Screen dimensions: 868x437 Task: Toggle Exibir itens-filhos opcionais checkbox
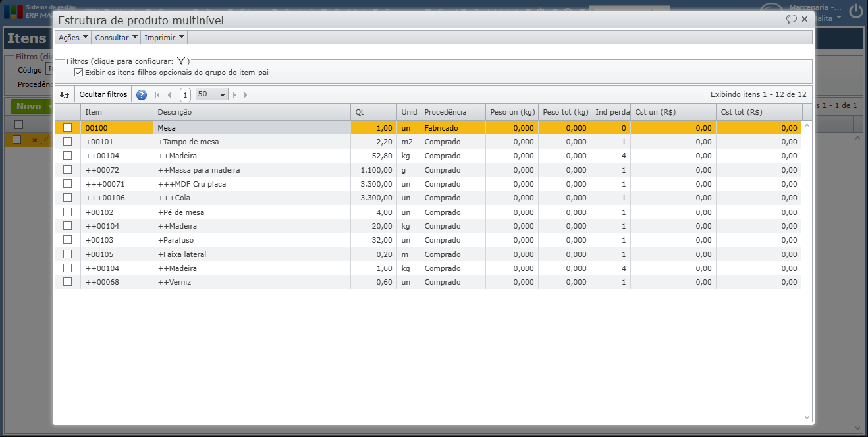79,73
